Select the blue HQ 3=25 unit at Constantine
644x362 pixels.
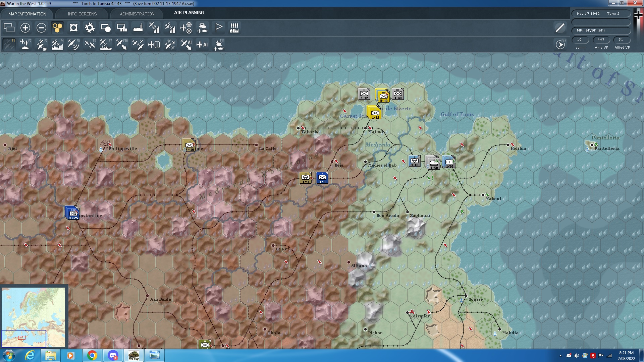click(72, 213)
